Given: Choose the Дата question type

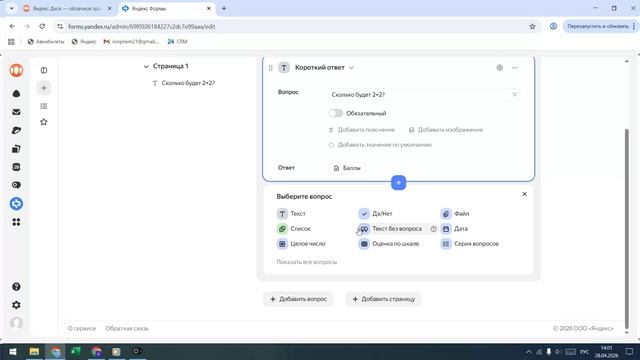Looking at the screenshot, I should click(x=455, y=229).
